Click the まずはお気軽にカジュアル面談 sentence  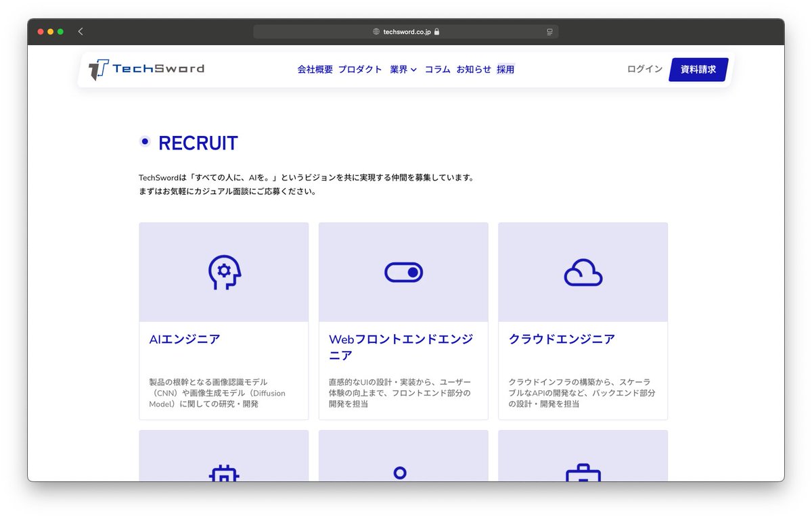[x=227, y=191]
